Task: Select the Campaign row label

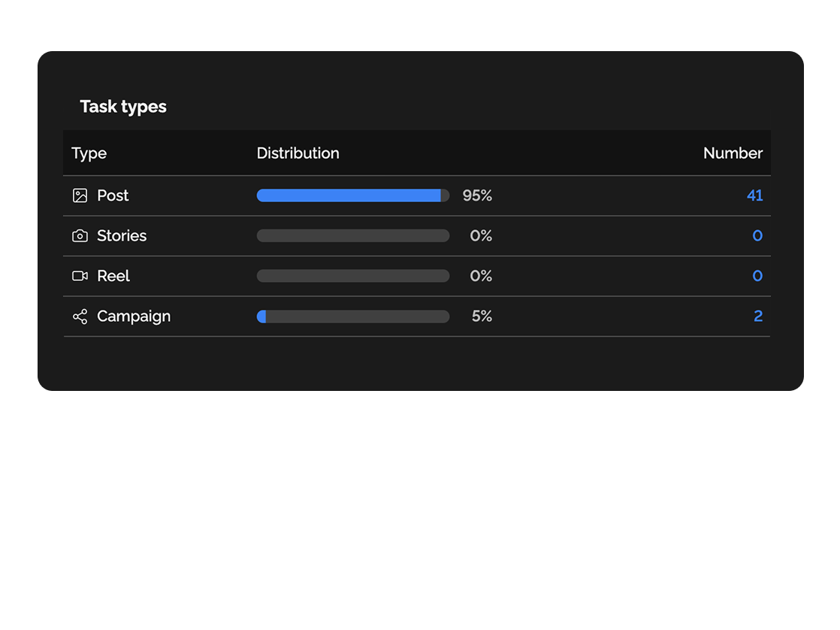Action: tap(134, 317)
